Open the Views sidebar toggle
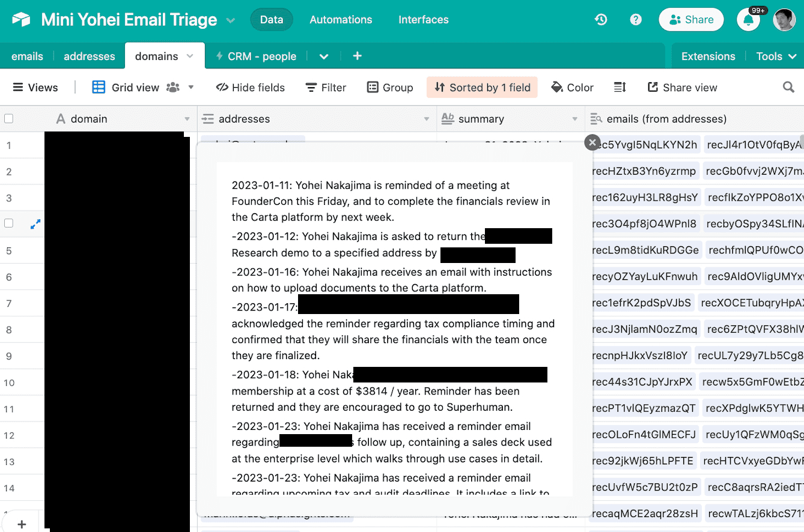Viewport: 804px width, 532px height. point(35,88)
